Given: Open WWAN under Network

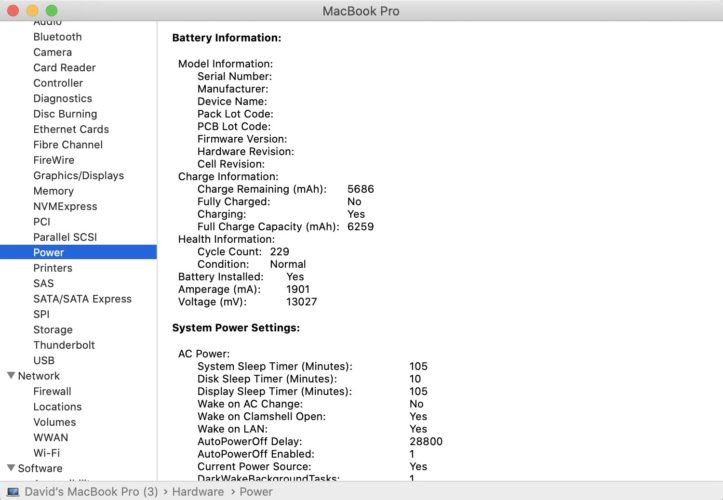Looking at the screenshot, I should [x=51, y=437].
